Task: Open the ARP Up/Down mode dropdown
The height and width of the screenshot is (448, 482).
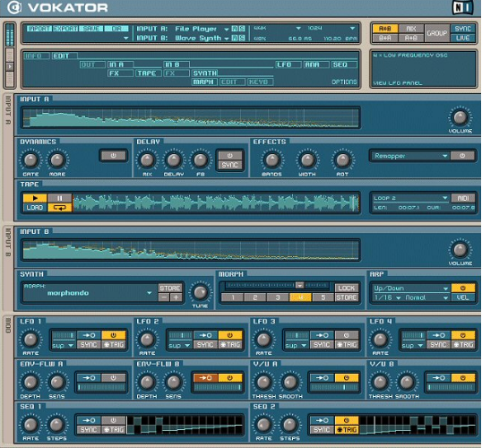Action: pyautogui.click(x=445, y=289)
